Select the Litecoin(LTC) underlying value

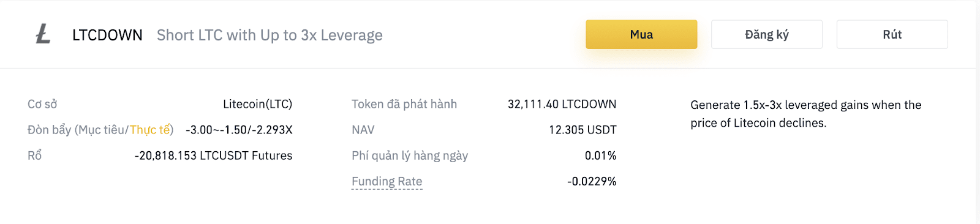tap(257, 104)
